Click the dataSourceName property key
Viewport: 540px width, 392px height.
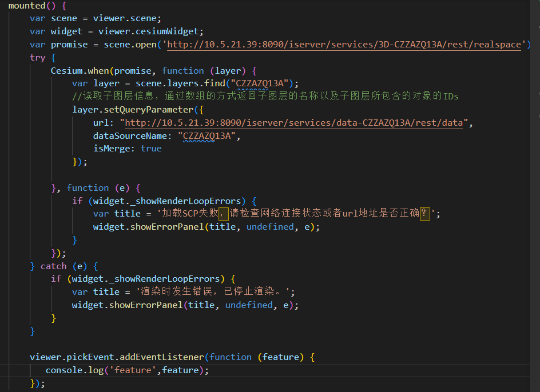click(130, 136)
